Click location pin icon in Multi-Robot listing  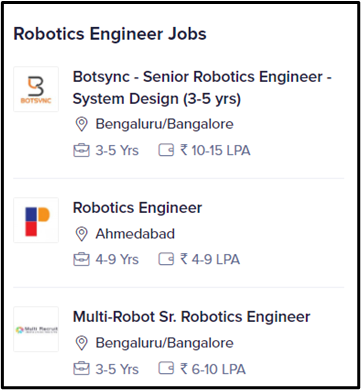[x=81, y=343]
